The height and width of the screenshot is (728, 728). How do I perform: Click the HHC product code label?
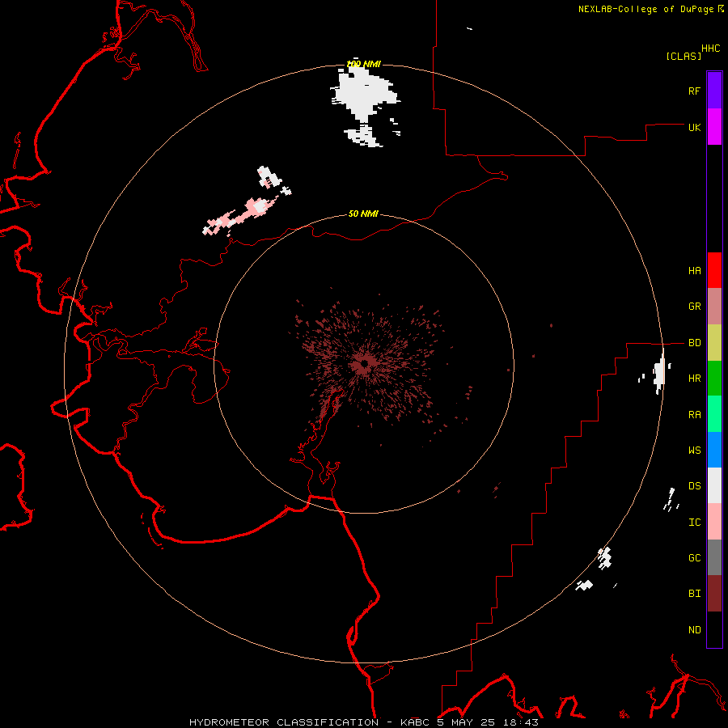(710, 49)
